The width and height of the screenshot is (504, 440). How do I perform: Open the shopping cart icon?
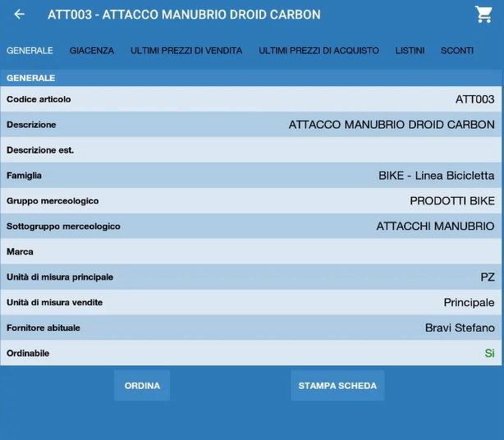click(x=483, y=15)
